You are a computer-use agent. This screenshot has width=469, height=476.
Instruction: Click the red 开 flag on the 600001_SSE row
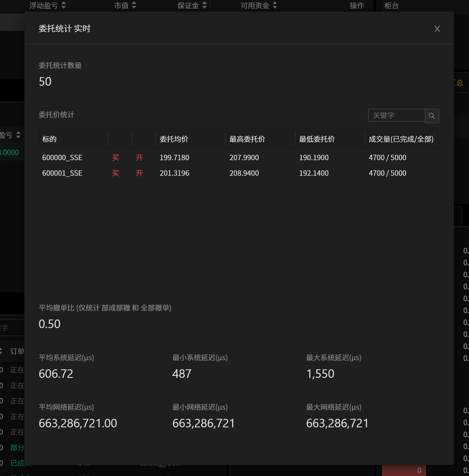click(x=139, y=173)
